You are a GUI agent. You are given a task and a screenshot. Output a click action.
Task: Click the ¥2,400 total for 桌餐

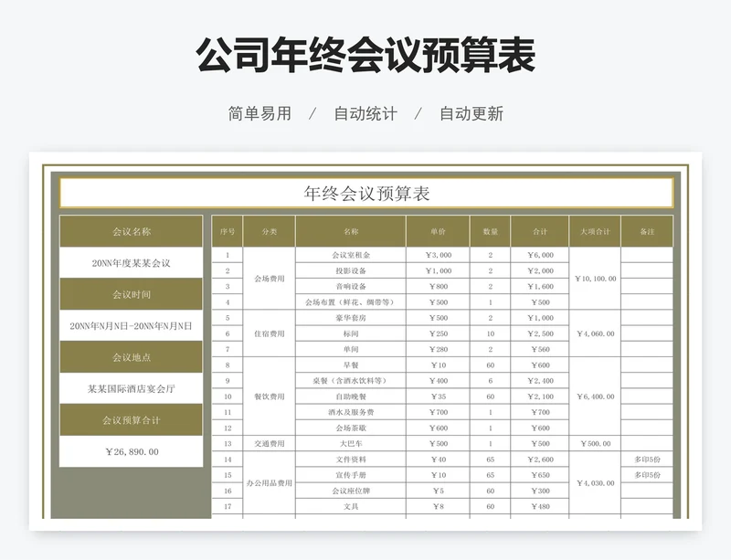[540, 380]
